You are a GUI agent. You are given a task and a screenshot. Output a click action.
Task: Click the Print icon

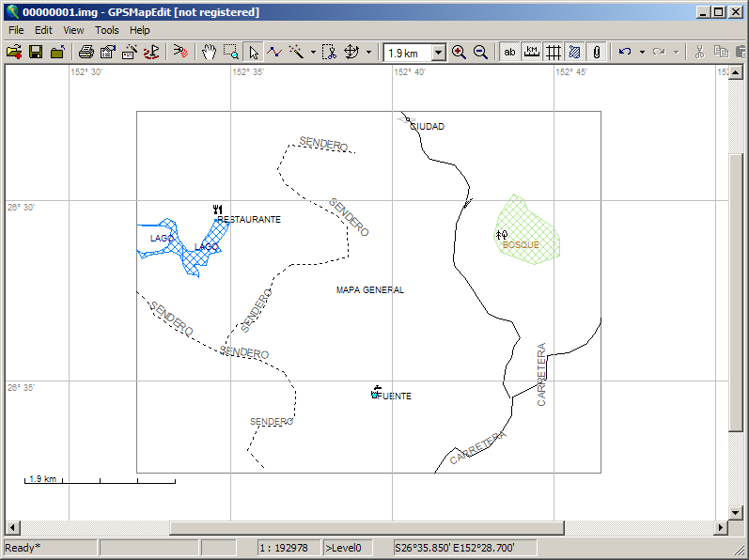86,53
